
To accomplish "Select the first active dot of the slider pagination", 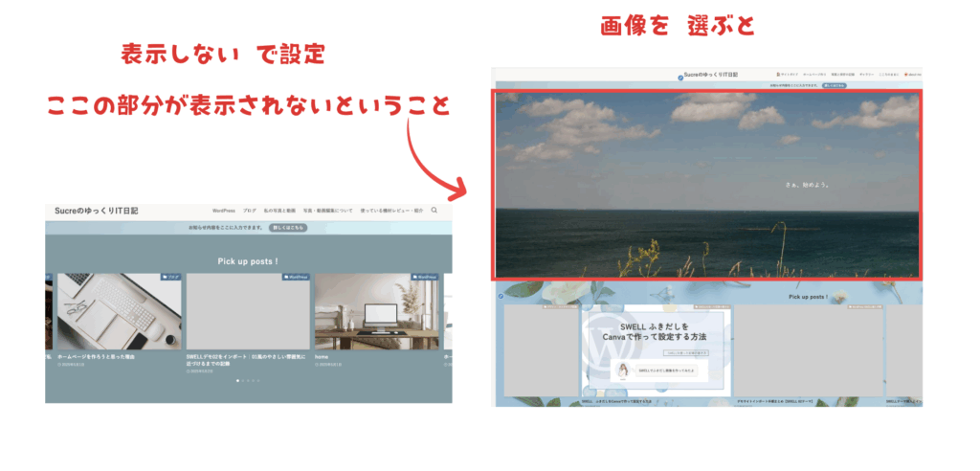I will pos(237,381).
